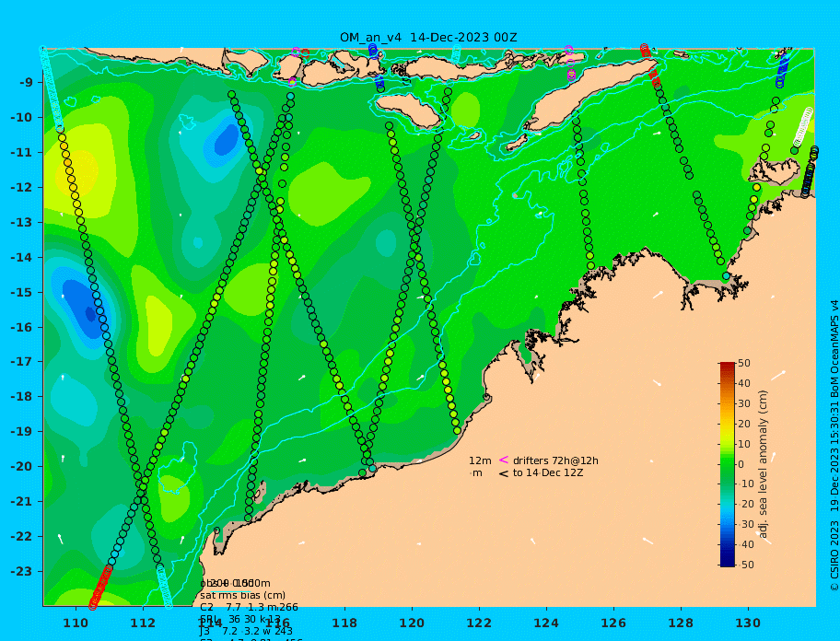This screenshot has height=641, width=840.
Task: Click the green middle of the colorbar
Action: pos(727,464)
